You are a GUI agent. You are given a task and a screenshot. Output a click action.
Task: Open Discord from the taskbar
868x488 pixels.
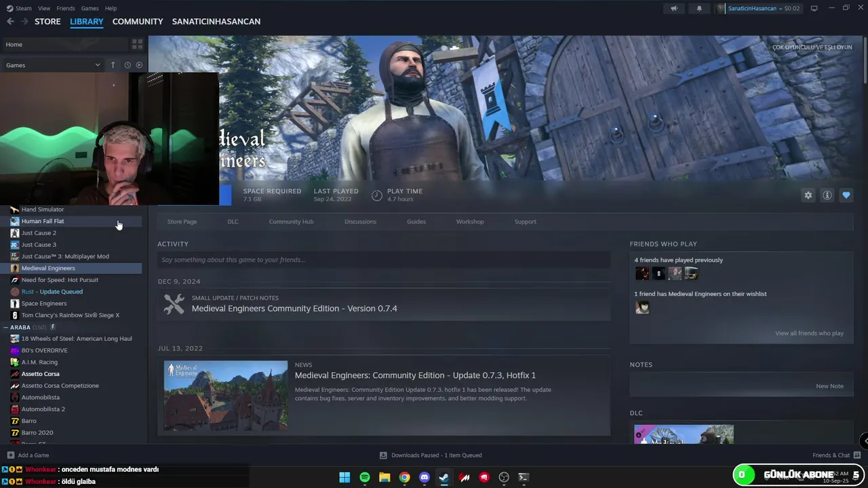pyautogui.click(x=425, y=477)
